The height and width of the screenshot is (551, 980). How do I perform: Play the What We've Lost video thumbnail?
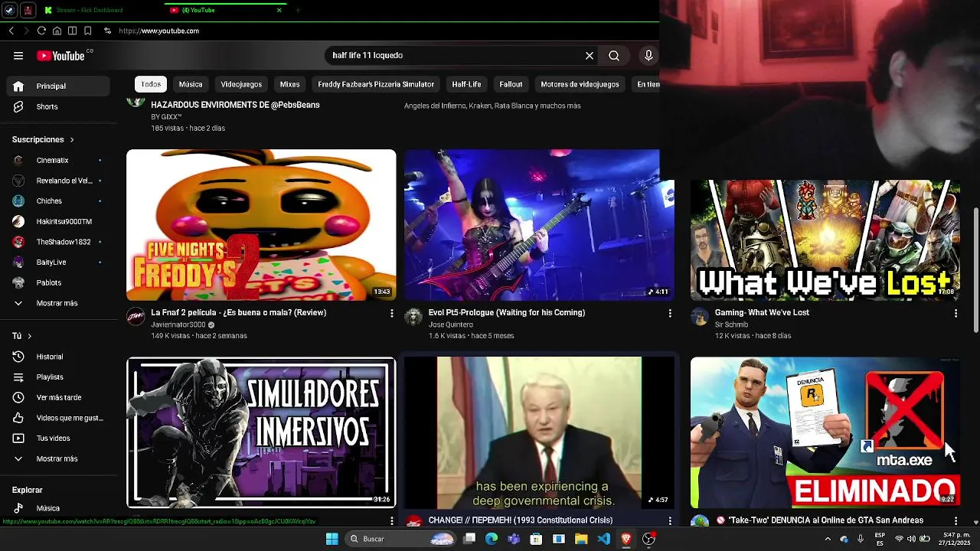pos(825,240)
